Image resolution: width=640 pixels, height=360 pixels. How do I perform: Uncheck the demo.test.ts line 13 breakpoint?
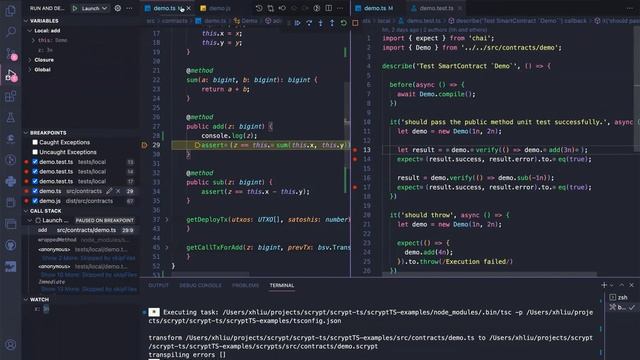(x=35, y=162)
